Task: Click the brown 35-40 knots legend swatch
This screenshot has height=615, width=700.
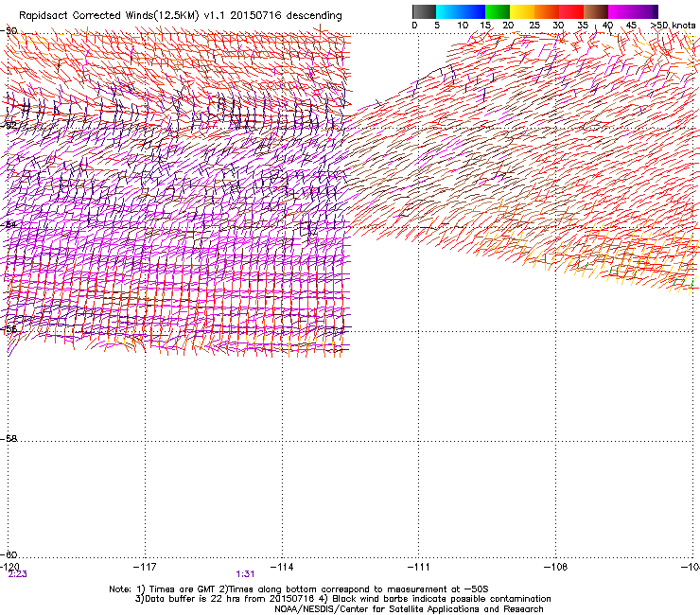Action: pyautogui.click(x=596, y=11)
